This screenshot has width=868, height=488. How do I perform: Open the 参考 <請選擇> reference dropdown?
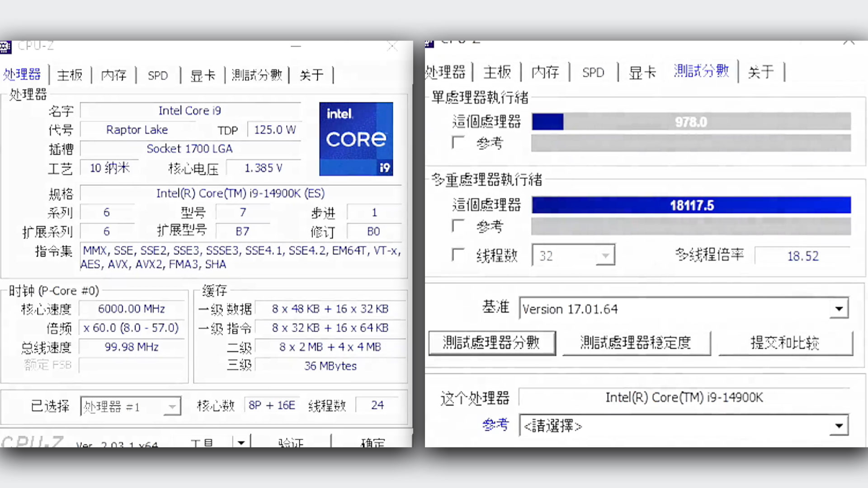[x=684, y=425]
